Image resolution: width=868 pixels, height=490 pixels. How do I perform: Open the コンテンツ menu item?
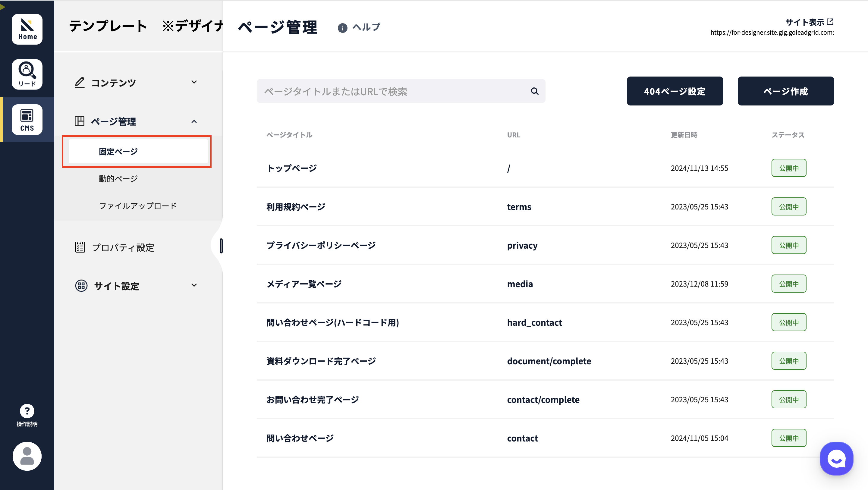[114, 83]
